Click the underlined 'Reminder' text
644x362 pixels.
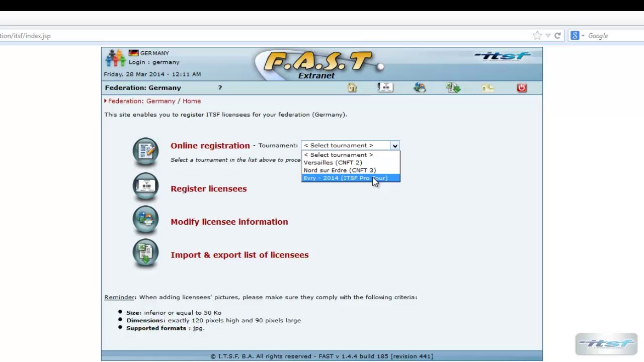click(x=119, y=297)
